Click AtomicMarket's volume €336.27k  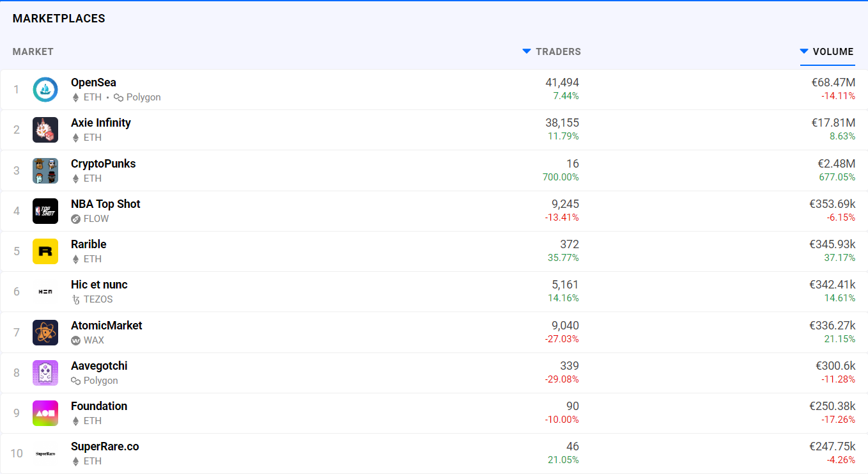832,326
